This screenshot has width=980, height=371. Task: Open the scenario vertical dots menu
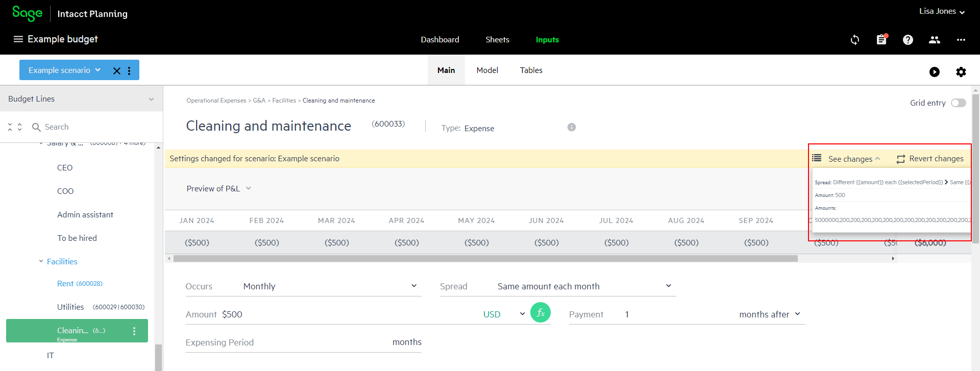click(x=129, y=71)
